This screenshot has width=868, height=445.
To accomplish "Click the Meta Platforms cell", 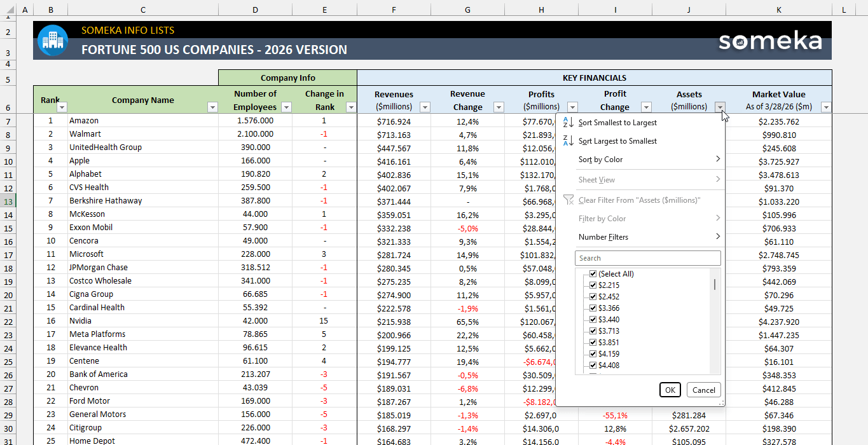I will [x=143, y=334].
